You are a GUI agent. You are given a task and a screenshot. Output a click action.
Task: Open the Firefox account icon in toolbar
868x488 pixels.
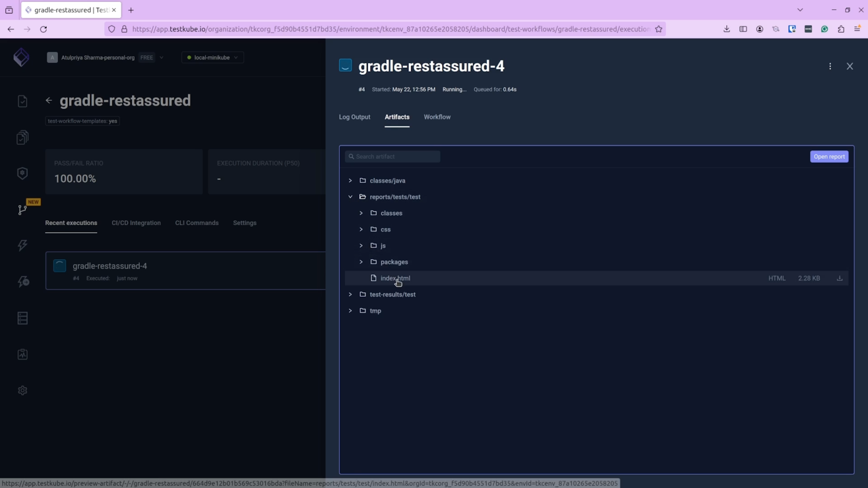pyautogui.click(x=759, y=29)
